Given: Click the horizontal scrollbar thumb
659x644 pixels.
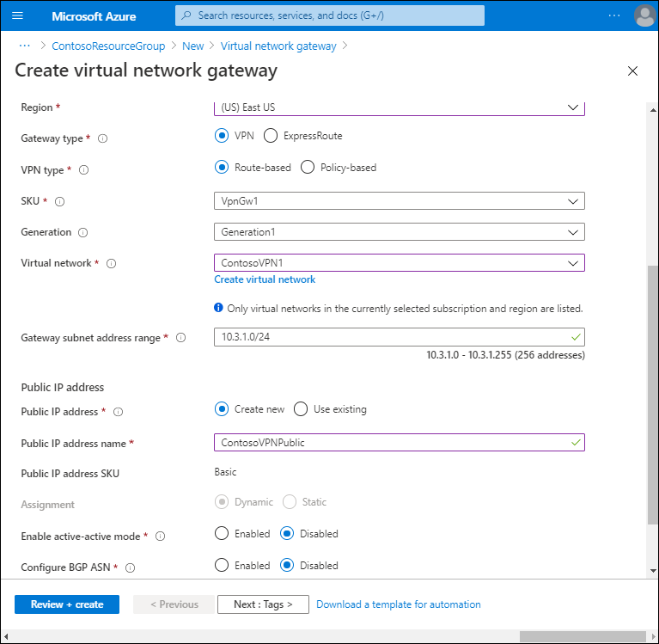Looking at the screenshot, I should [583, 636].
